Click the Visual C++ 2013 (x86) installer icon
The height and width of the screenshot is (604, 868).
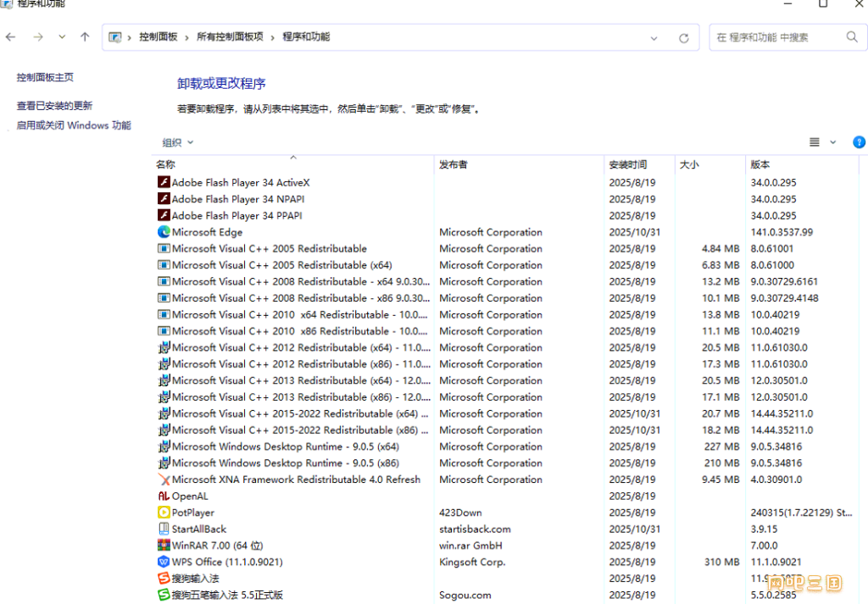click(164, 396)
